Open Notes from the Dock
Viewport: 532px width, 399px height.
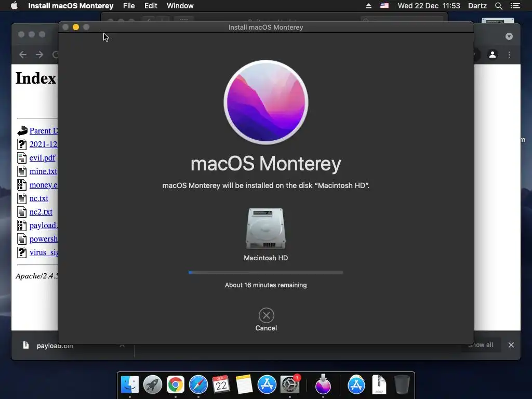244,385
